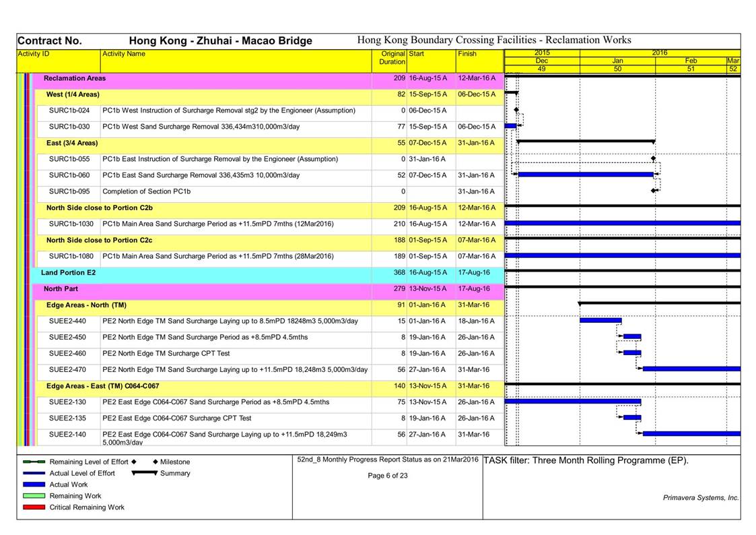This screenshot has width=756, height=535.
Task: Select the 17-Aug-16 finish of North Part
Action: coord(474,289)
